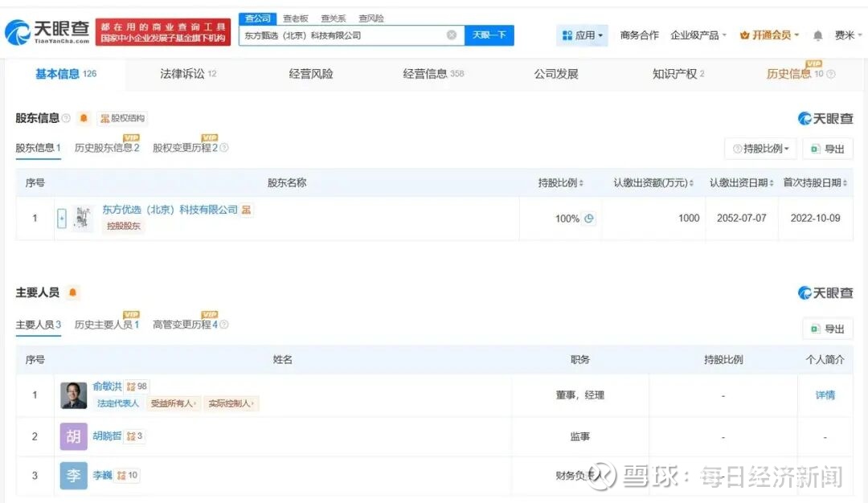
Task: Open the 应用 dropdown menu
Action: click(582, 35)
